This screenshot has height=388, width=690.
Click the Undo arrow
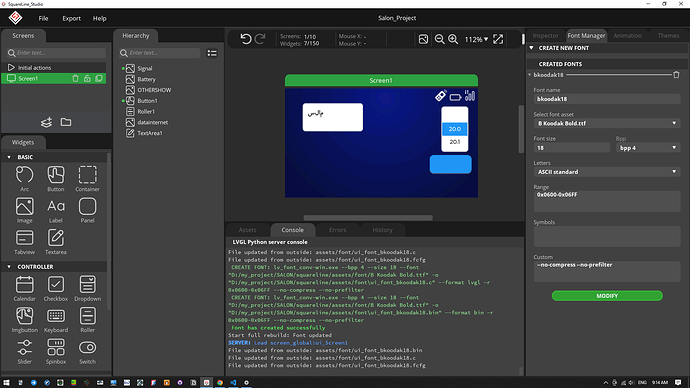point(246,39)
